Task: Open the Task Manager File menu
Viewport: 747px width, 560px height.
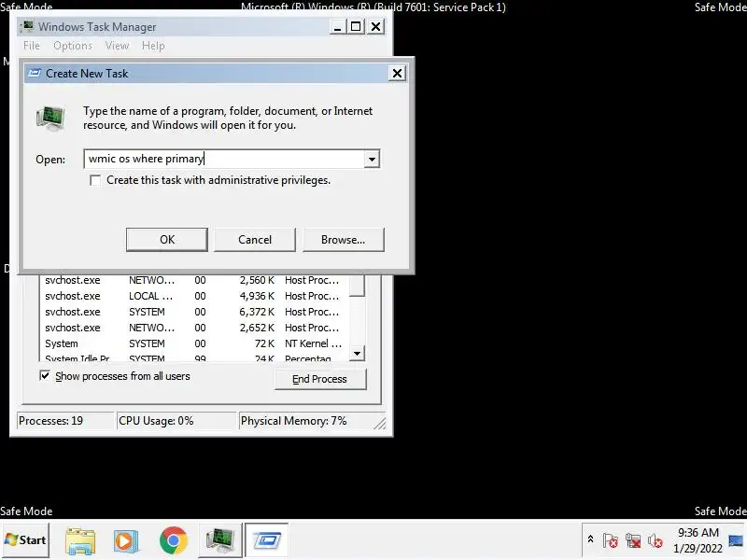Action: point(32,46)
